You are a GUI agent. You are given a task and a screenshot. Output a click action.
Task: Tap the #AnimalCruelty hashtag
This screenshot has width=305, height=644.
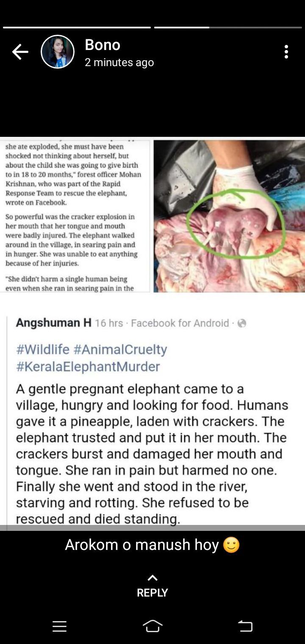pyautogui.click(x=120, y=350)
